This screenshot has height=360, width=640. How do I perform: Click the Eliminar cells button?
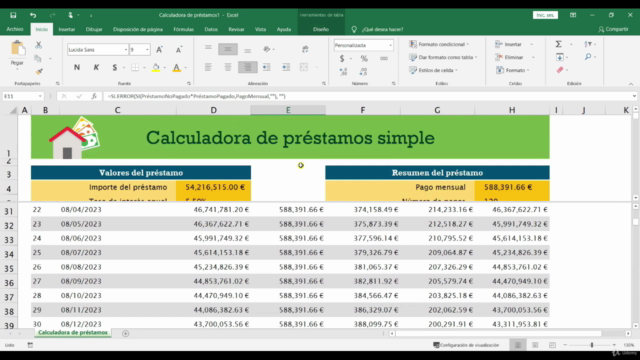coord(509,57)
